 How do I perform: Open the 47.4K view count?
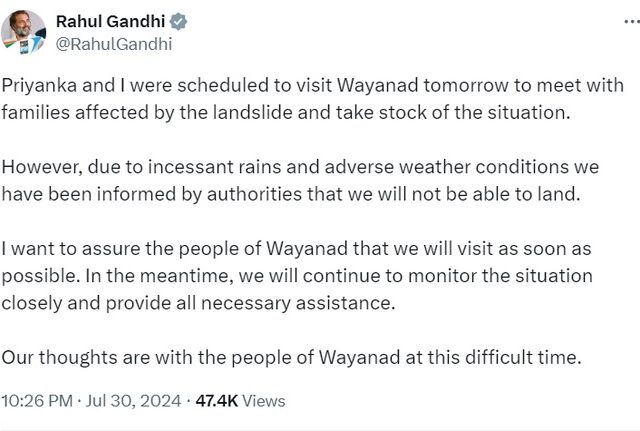(x=217, y=401)
